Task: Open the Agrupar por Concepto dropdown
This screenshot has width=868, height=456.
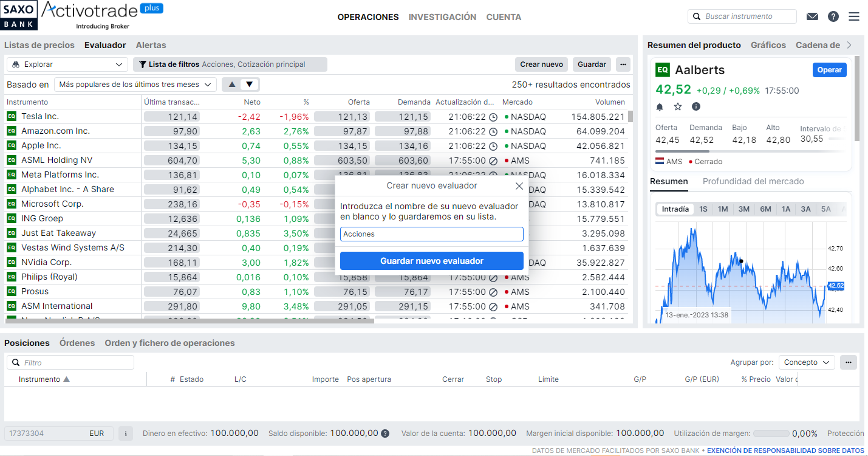Action: pos(807,362)
